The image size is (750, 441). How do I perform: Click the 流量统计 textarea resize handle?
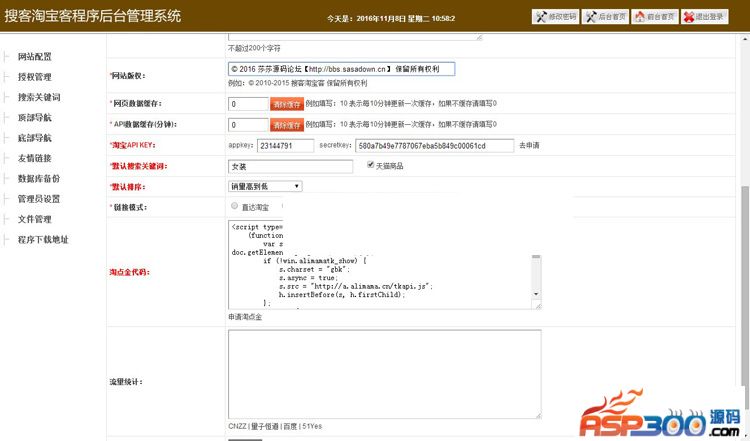pyautogui.click(x=538, y=416)
